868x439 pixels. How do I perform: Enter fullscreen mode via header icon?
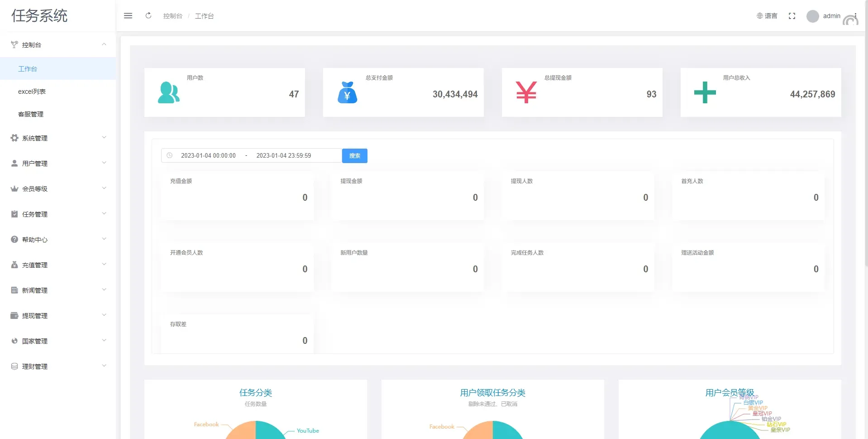click(792, 16)
